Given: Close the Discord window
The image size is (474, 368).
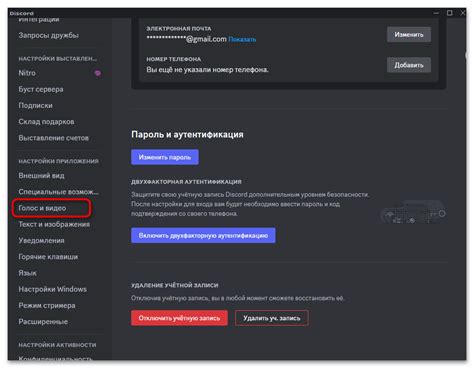Looking at the screenshot, I should pos(463,13).
